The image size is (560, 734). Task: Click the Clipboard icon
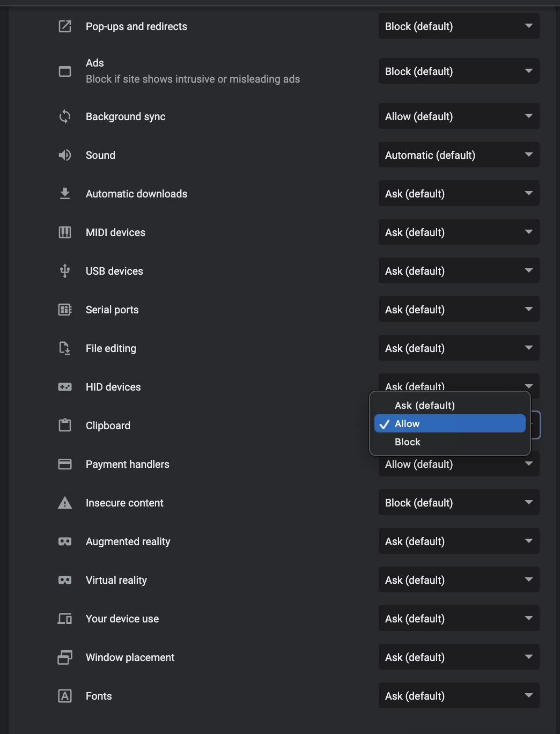pos(65,425)
